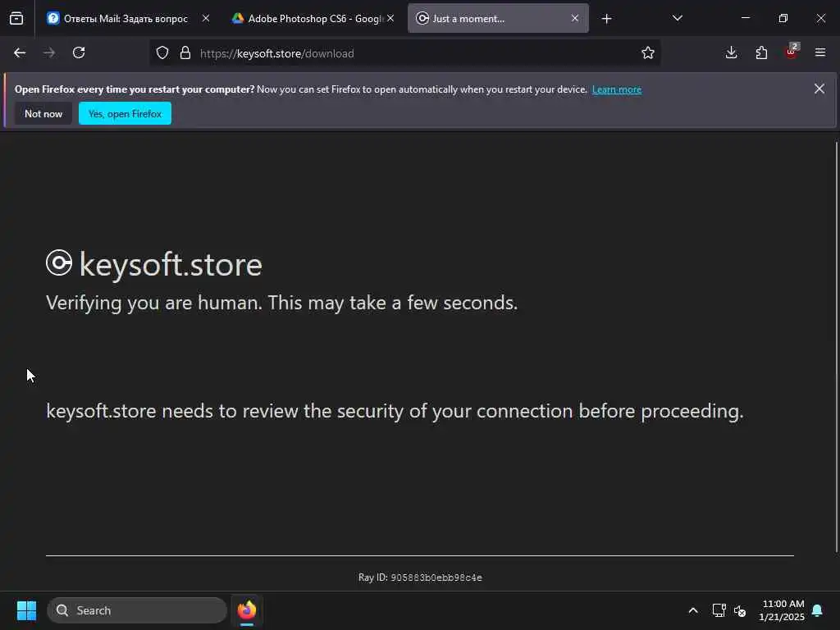Open the Learn more link
The width and height of the screenshot is (840, 630).
click(617, 89)
